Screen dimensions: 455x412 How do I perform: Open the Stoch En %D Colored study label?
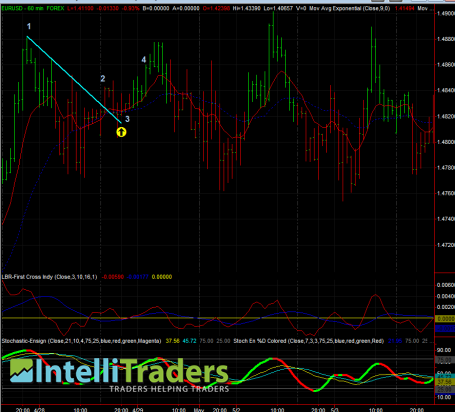coord(309,341)
